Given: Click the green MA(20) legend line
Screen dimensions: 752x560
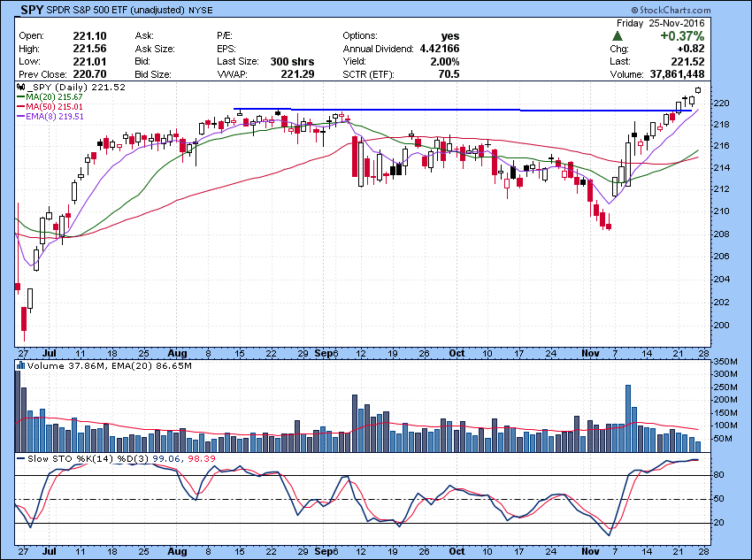Looking at the screenshot, I should click(x=20, y=96).
